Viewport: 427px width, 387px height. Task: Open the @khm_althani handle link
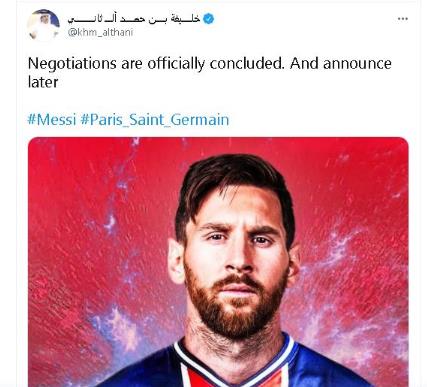coord(100,32)
